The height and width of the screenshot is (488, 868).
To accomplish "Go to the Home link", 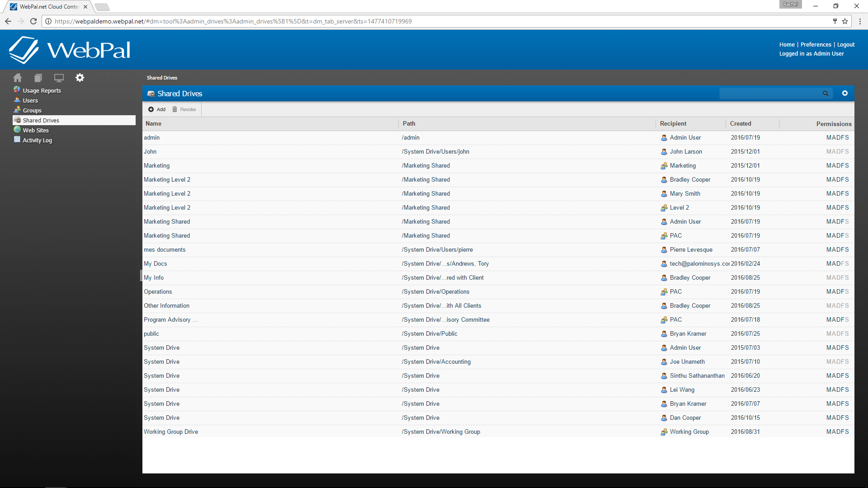I will pyautogui.click(x=787, y=44).
